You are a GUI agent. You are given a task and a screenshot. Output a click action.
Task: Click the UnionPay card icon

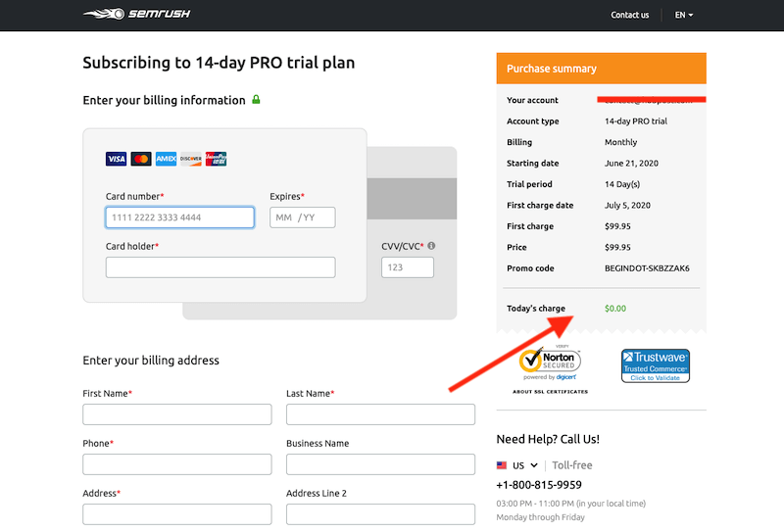coord(216,159)
